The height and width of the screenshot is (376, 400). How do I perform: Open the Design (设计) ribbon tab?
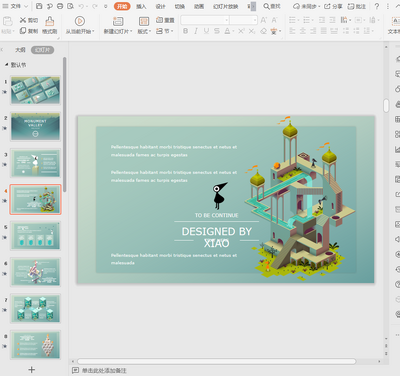[160, 6]
